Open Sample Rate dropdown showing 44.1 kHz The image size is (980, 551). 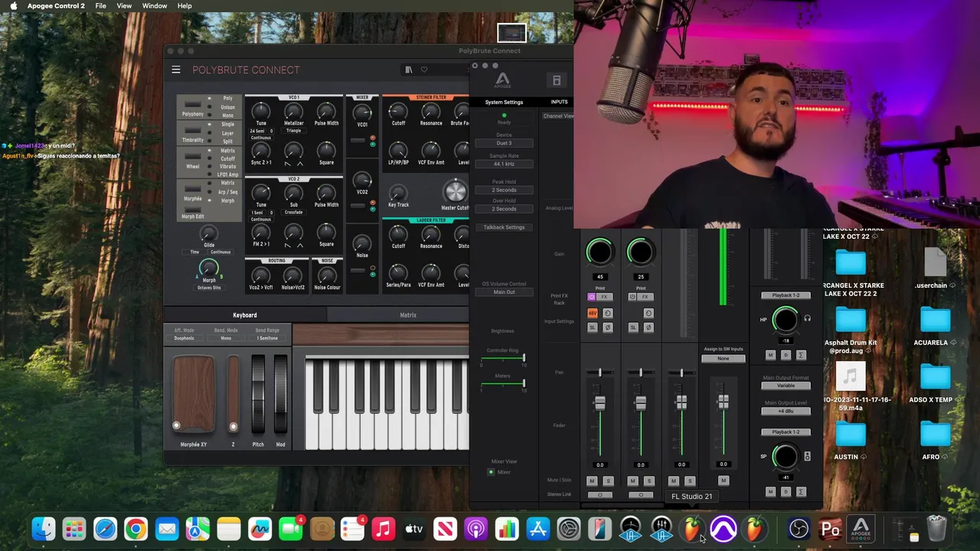pos(504,164)
